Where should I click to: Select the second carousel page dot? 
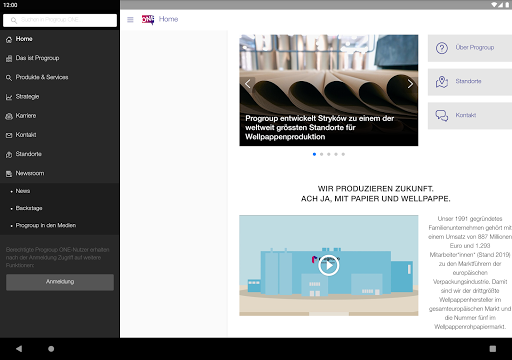point(322,154)
